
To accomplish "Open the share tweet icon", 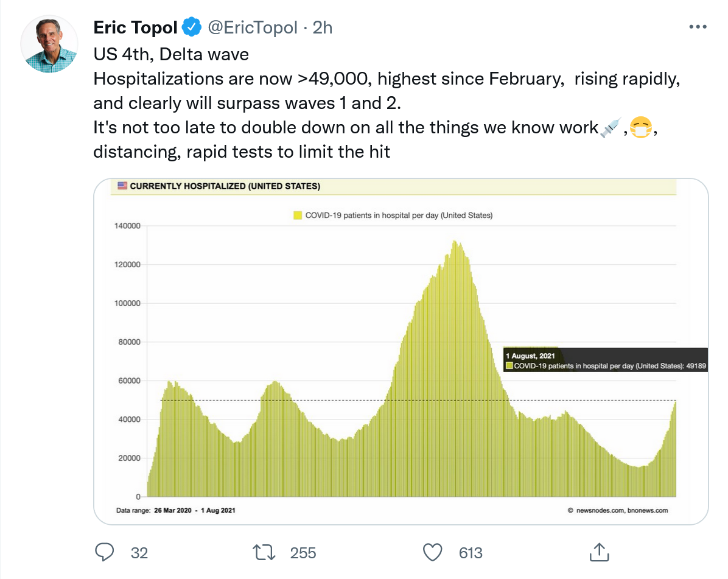I will click(599, 552).
